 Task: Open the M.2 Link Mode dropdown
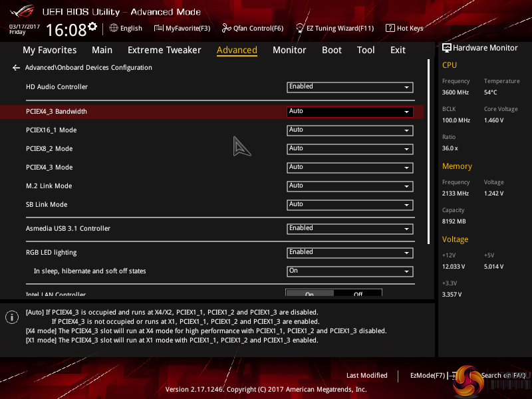pyautogui.click(x=350, y=186)
